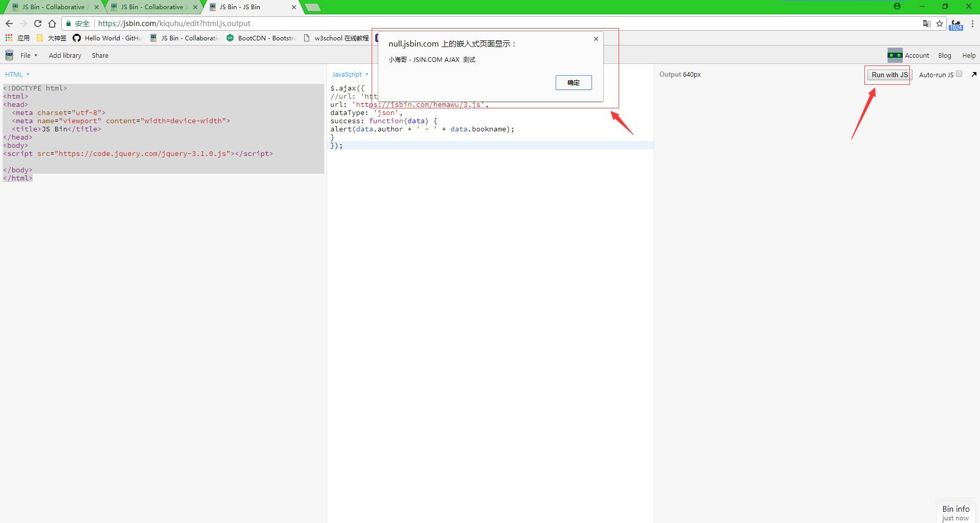Image resolution: width=980 pixels, height=523 pixels.
Task: Click the alert message 小海哥 - JSIN.COM AJAX text
Action: point(432,60)
